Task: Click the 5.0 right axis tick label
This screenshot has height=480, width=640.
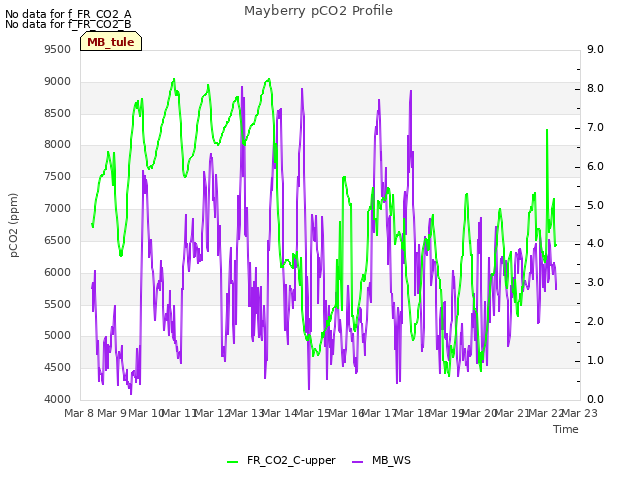Action: click(595, 205)
